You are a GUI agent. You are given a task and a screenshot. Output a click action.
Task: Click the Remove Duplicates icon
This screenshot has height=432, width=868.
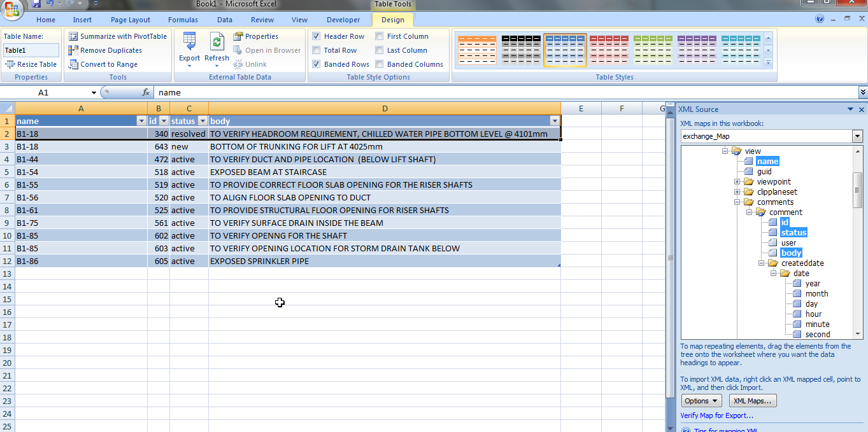(73, 50)
